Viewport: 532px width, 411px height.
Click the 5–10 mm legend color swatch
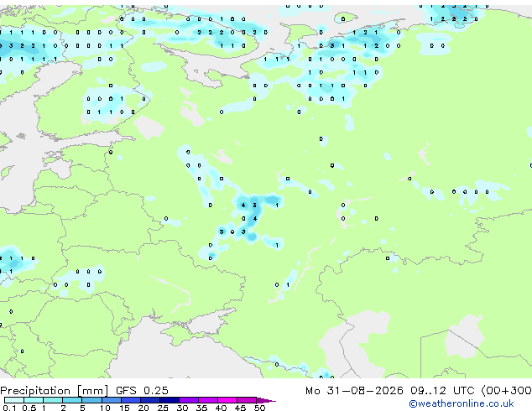(91, 400)
